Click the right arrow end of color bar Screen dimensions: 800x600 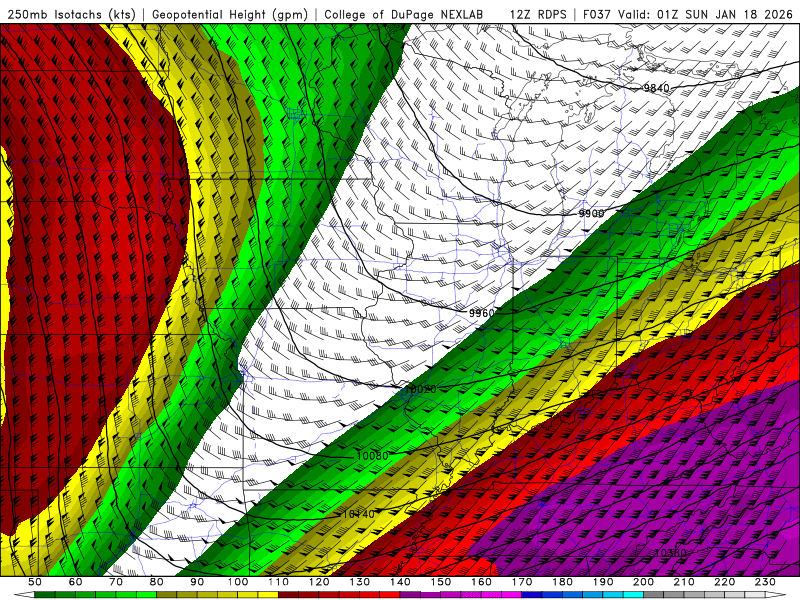(776, 595)
